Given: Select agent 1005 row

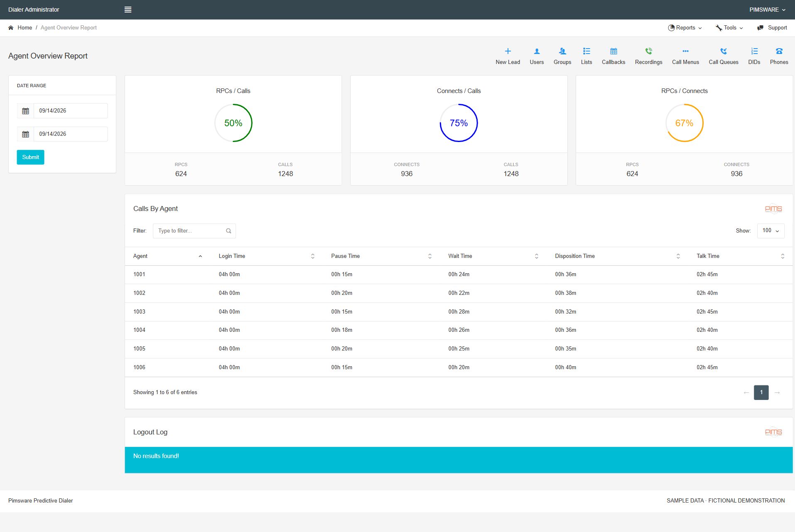Looking at the screenshot, I should 459,349.
